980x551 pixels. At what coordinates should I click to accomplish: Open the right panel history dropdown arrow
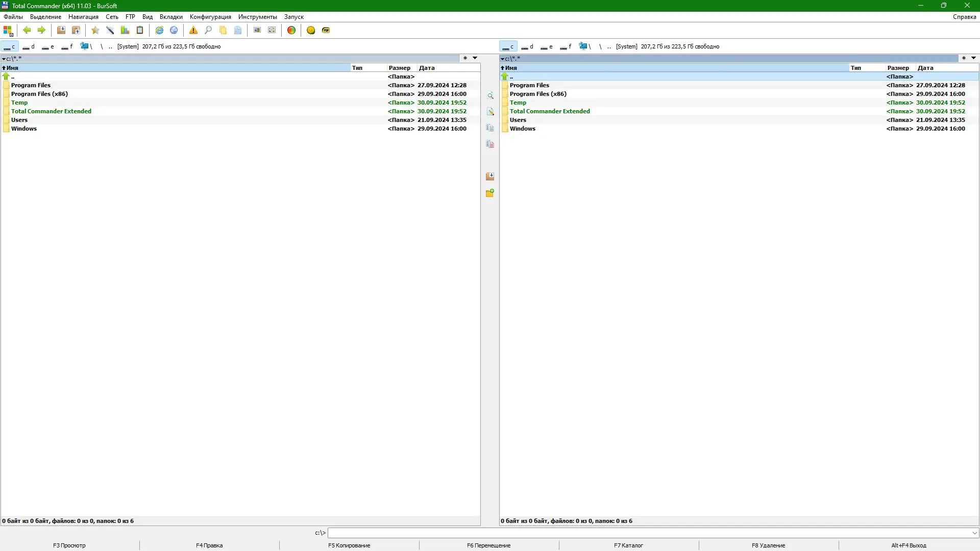point(974,58)
